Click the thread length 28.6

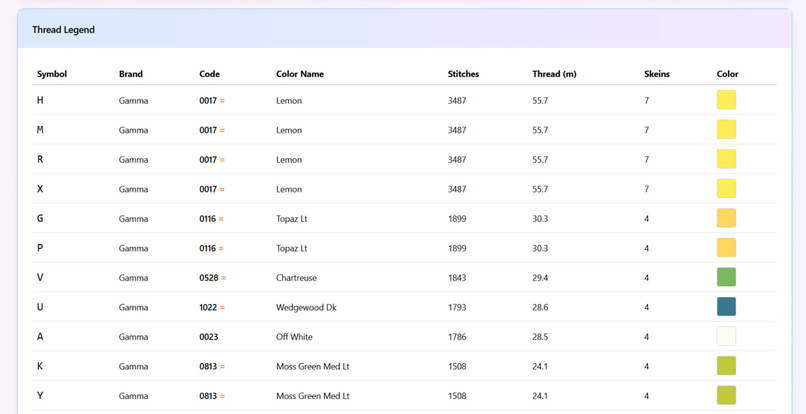[x=540, y=308]
